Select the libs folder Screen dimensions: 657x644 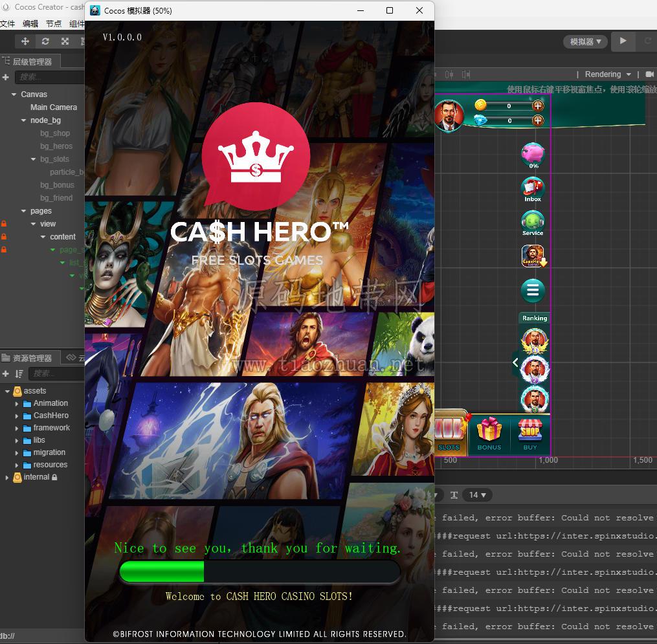(x=39, y=440)
